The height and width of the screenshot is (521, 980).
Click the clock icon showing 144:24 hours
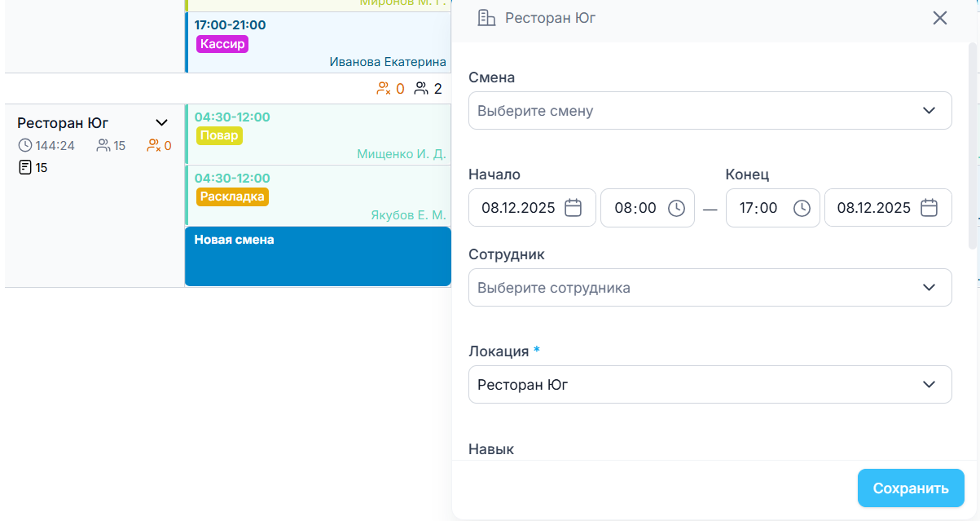[x=25, y=146]
